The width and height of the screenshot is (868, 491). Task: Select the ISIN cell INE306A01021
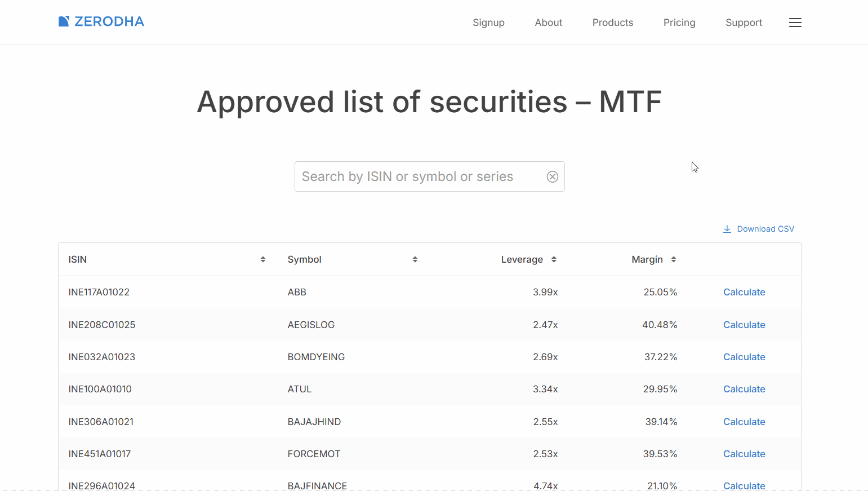coord(101,422)
